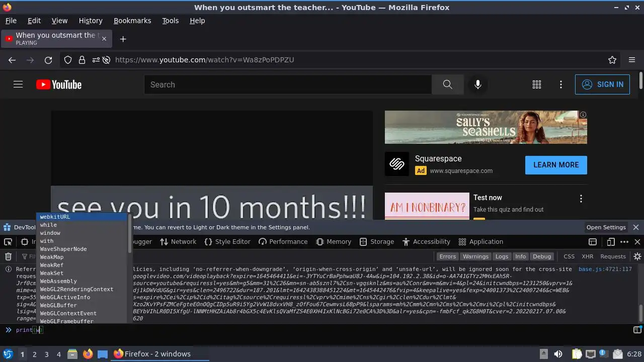Click the Firefox address bar URL
The width and height of the screenshot is (644, 362).
click(204, 60)
